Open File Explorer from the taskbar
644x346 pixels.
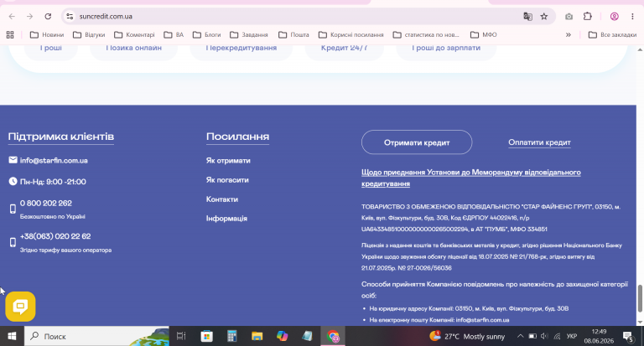point(257,336)
